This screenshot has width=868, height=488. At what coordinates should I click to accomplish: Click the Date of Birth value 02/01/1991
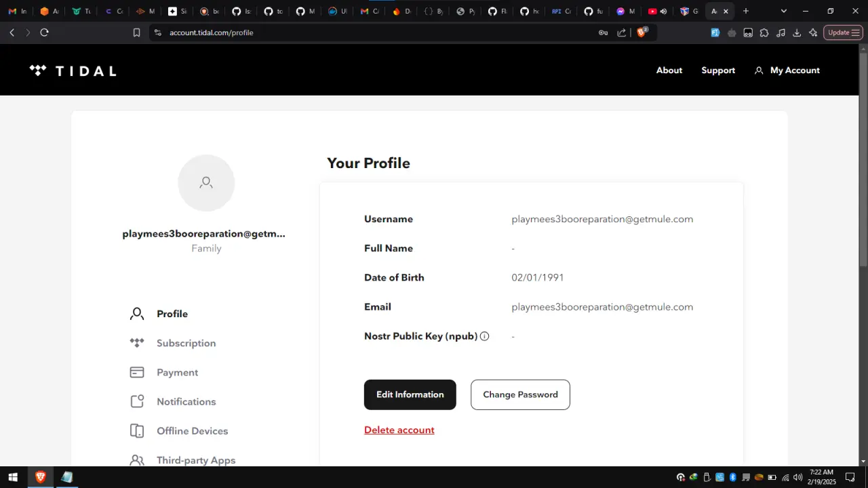coord(538,277)
